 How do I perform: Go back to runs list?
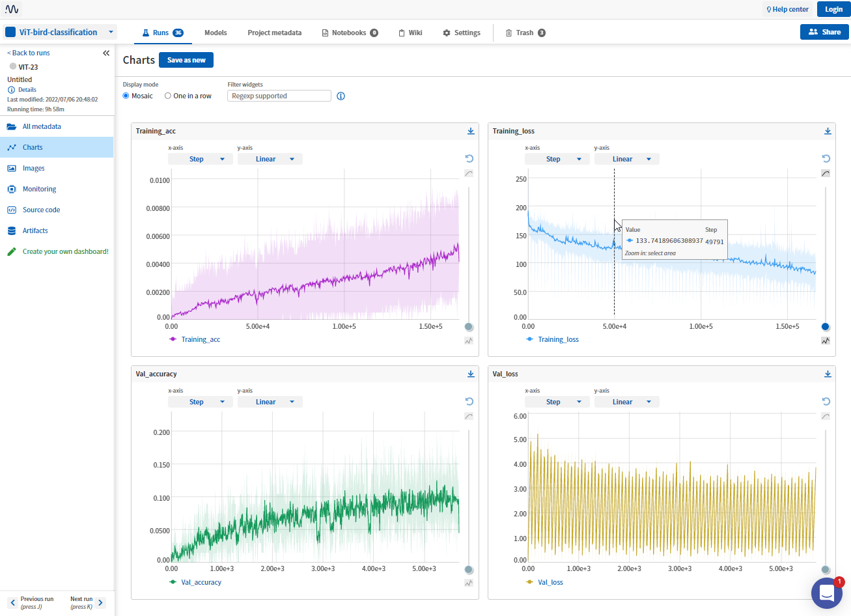point(29,53)
